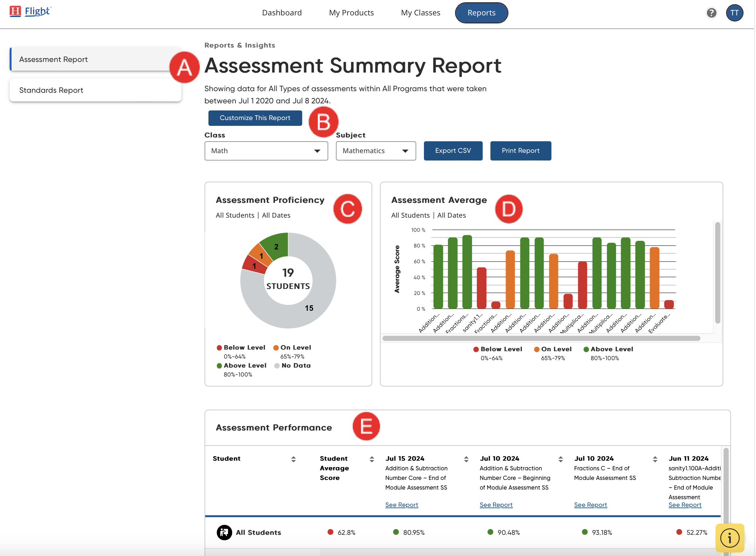Screen dimensions: 756x556
Task: Click the help question mark icon
Action: (x=711, y=13)
